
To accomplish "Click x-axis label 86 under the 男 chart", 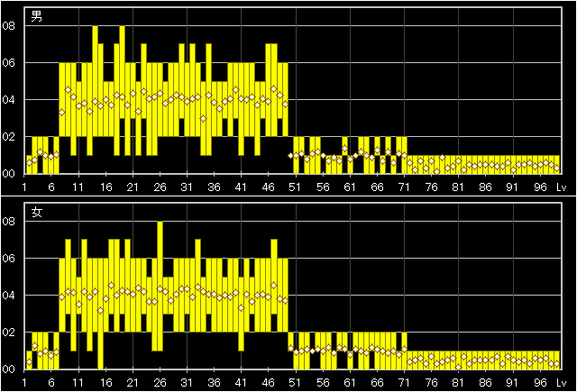I will pyautogui.click(x=485, y=187).
